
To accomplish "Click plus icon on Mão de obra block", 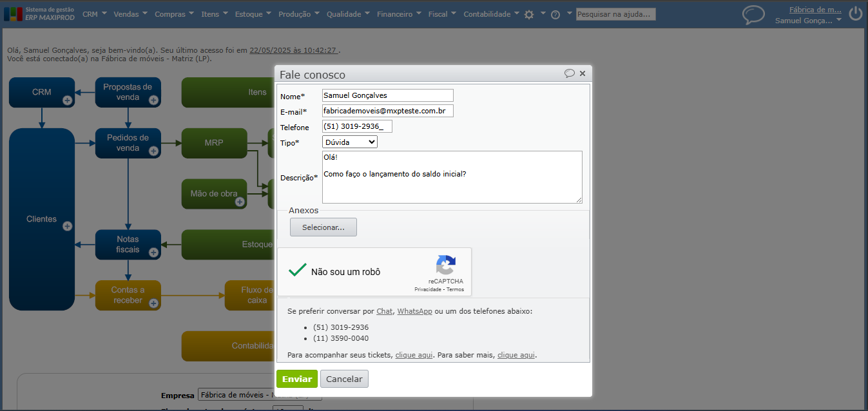I will [240, 202].
